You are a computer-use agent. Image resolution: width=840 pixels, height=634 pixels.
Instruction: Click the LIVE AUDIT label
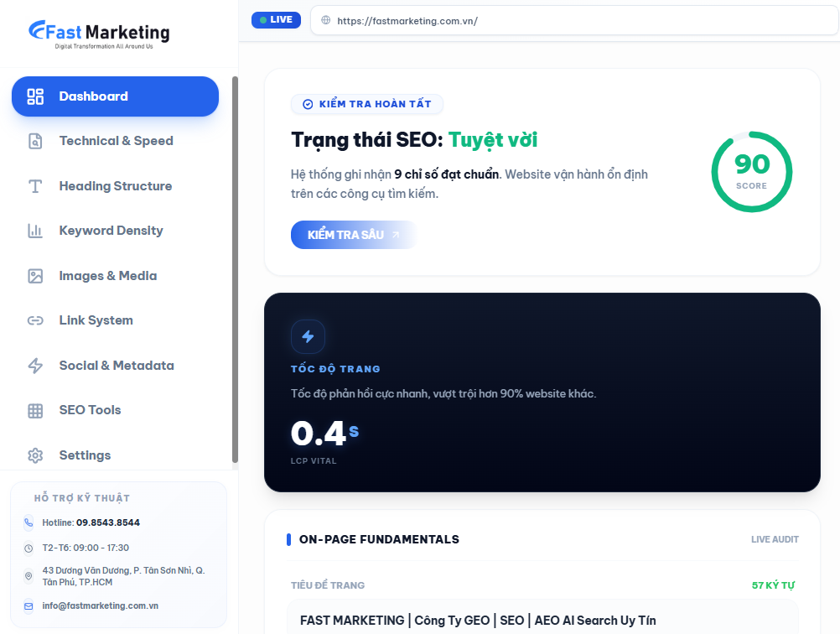(775, 539)
